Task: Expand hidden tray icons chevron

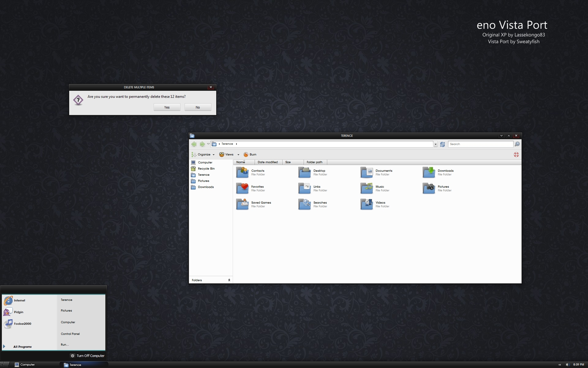Action: click(x=560, y=365)
